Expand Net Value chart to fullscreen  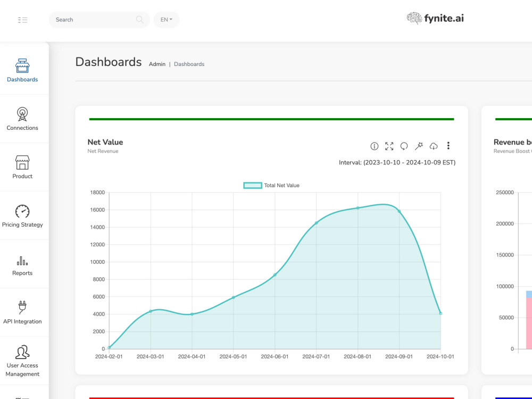(x=389, y=146)
